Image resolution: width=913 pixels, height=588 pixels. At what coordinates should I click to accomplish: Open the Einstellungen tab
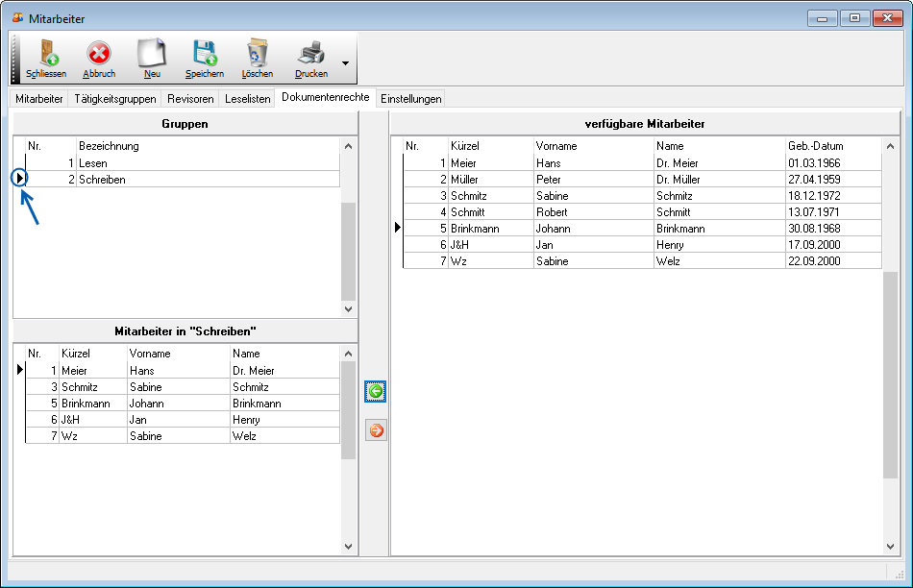tap(410, 99)
